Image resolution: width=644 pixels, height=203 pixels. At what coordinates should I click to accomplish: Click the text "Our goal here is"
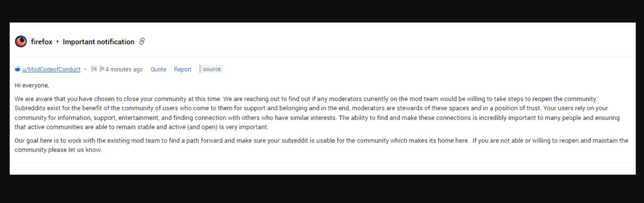pyautogui.click(x=37, y=140)
